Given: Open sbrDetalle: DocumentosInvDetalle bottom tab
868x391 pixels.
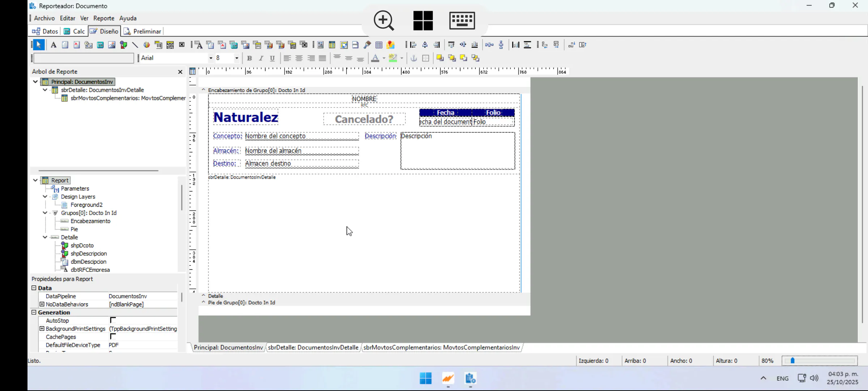Looking at the screenshot, I should pyautogui.click(x=313, y=348).
